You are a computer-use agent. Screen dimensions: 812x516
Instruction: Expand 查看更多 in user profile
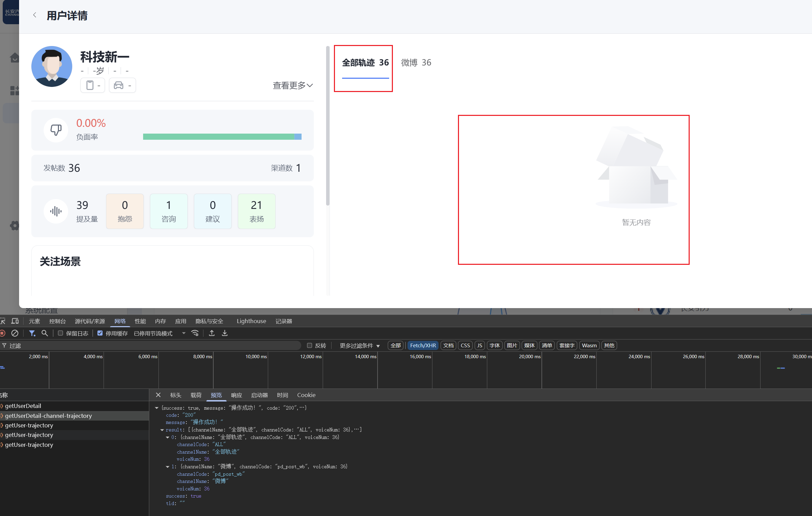[x=292, y=86]
